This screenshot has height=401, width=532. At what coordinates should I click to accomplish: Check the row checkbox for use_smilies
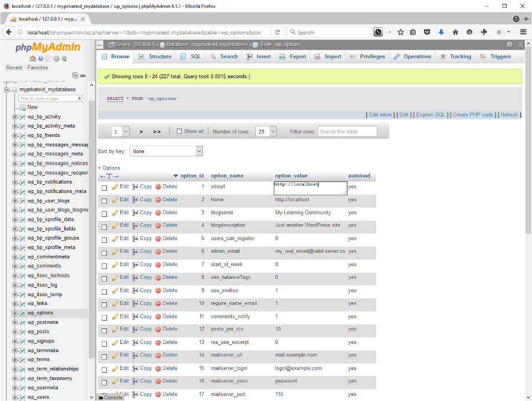(104, 292)
